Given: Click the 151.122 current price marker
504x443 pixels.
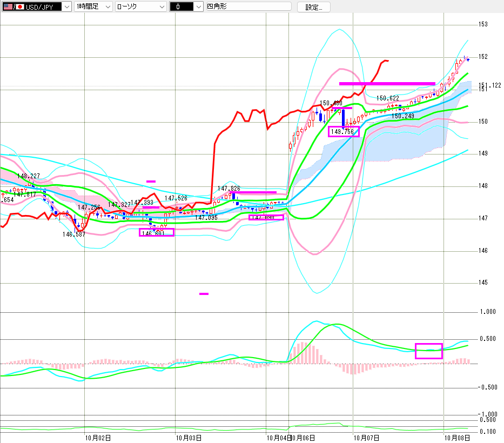Looking at the screenshot, I should click(490, 85).
